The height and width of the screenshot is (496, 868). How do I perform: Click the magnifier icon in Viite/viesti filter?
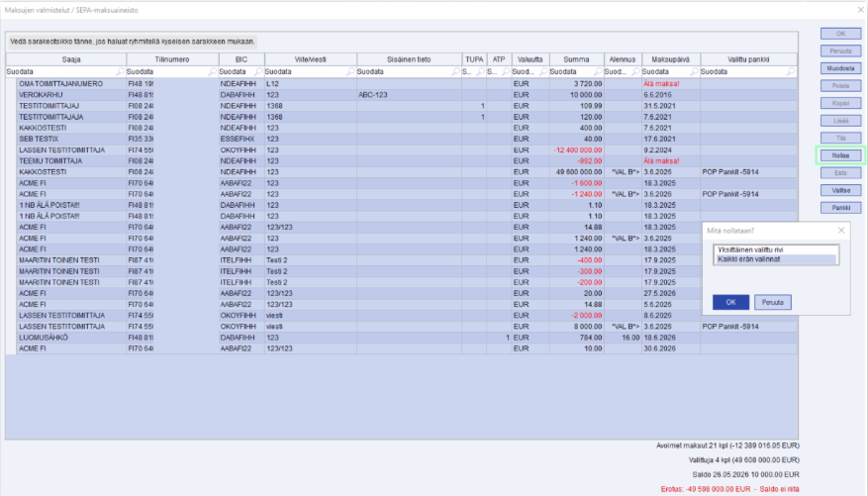tap(351, 72)
